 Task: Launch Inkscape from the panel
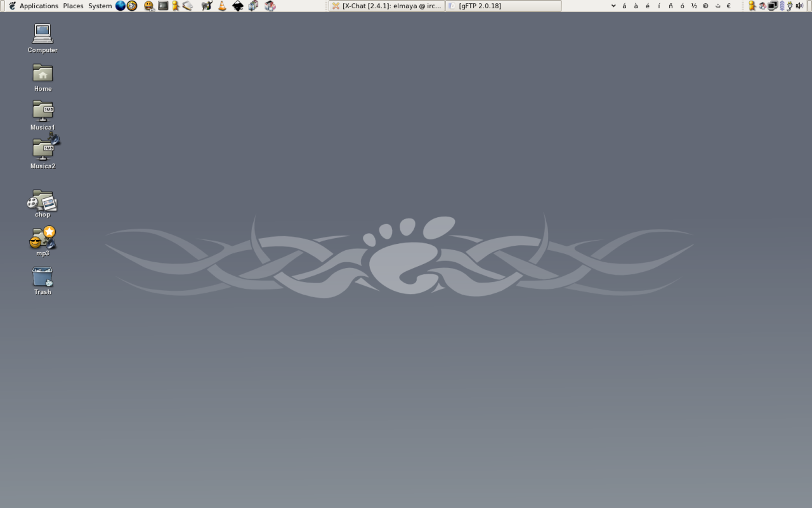pyautogui.click(x=238, y=6)
